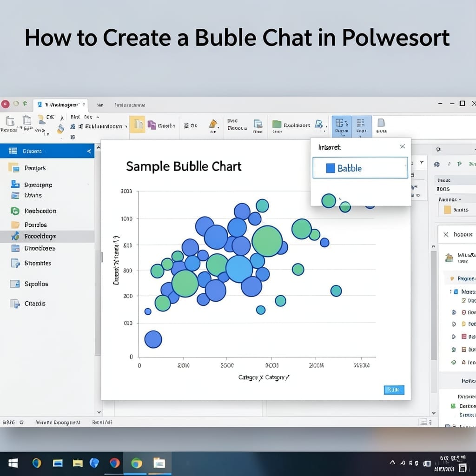
Task: Click the grid icon in the blue sidebar header
Action: click(13, 151)
